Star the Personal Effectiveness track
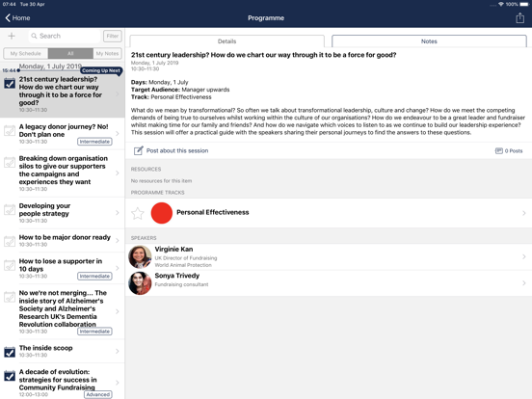Viewport: 532px width, 399px height. point(138,213)
